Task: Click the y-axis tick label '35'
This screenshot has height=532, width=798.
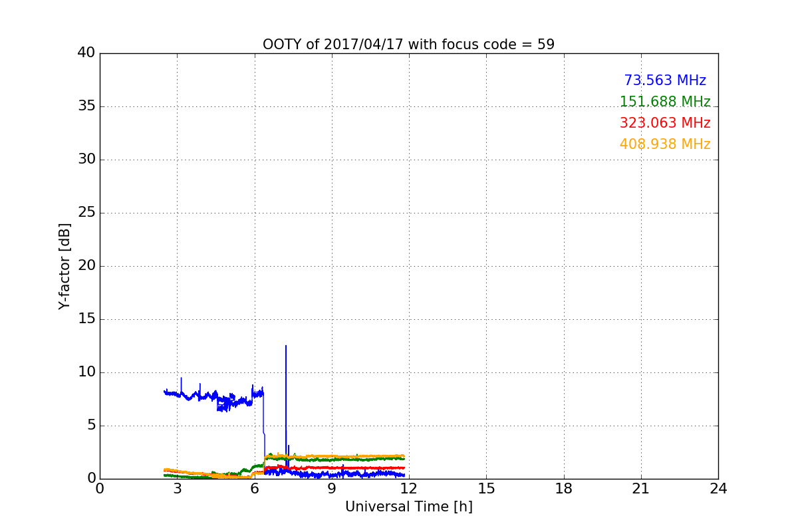Action: (x=86, y=106)
